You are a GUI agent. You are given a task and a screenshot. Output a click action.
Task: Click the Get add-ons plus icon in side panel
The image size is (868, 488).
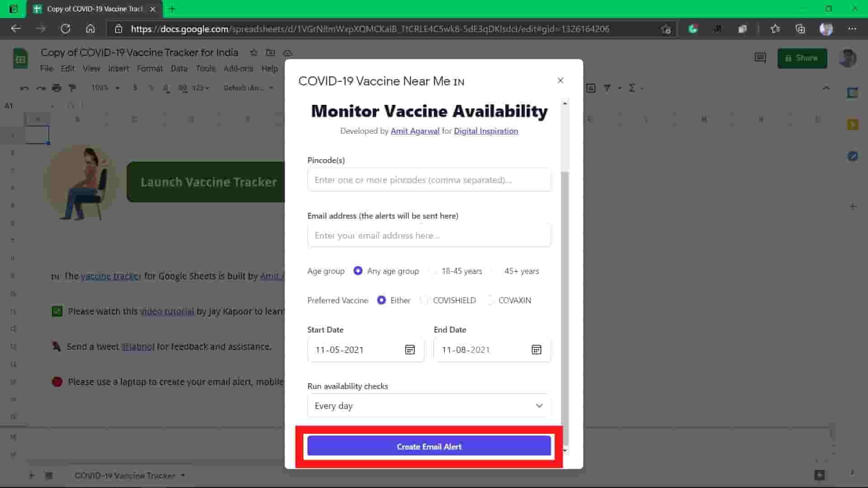point(853,206)
